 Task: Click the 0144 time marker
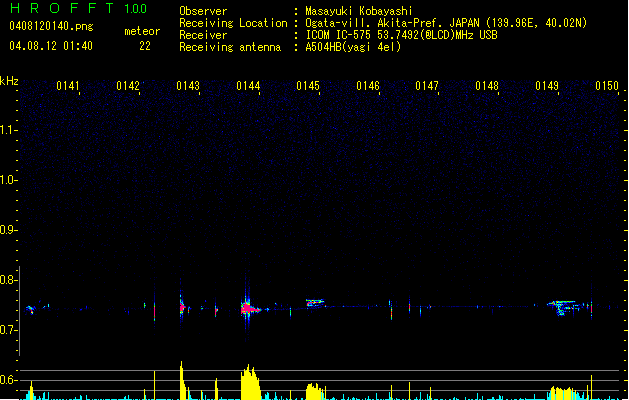click(248, 86)
